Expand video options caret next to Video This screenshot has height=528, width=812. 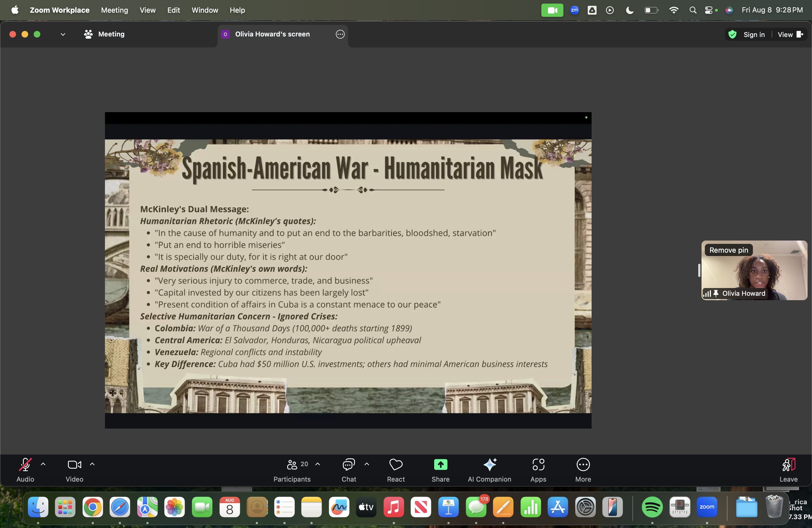point(92,464)
